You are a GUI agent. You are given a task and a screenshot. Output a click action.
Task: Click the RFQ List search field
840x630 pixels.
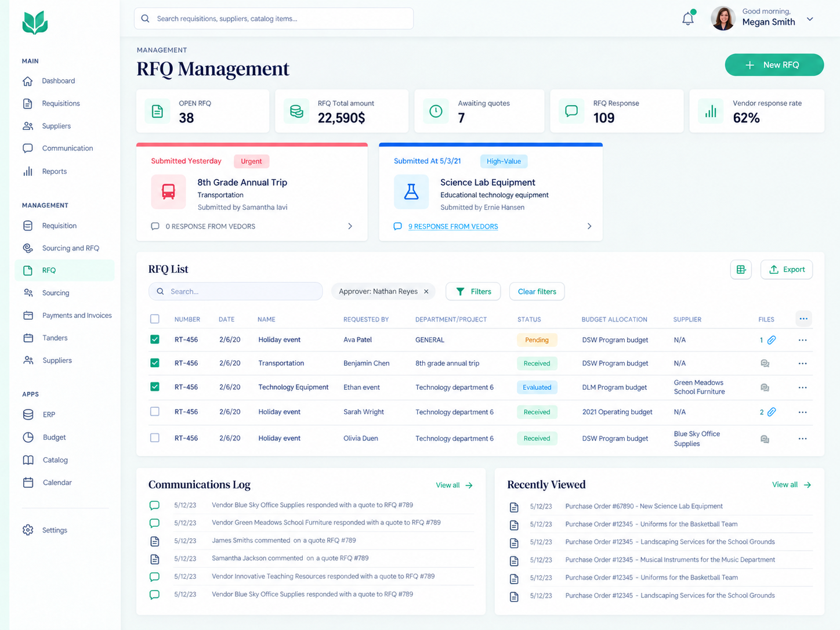coord(236,291)
